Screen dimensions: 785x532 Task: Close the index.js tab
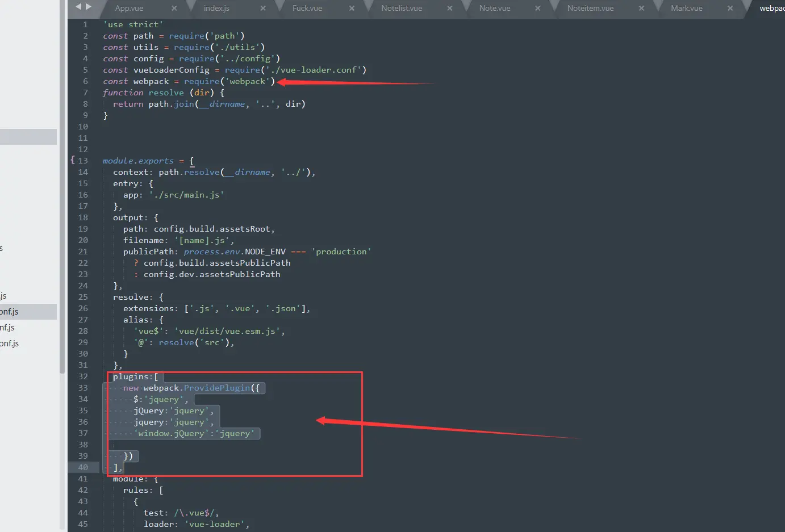263,8
